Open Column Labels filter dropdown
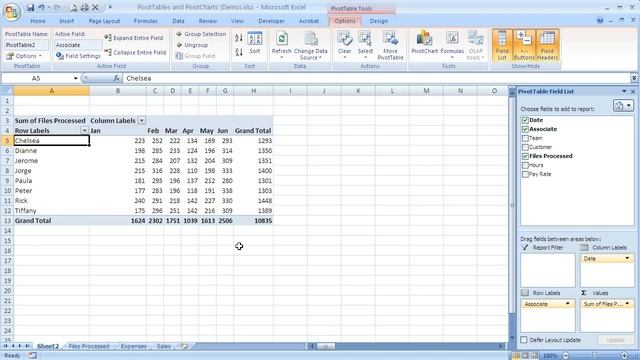The height and width of the screenshot is (360, 640). click(x=142, y=120)
